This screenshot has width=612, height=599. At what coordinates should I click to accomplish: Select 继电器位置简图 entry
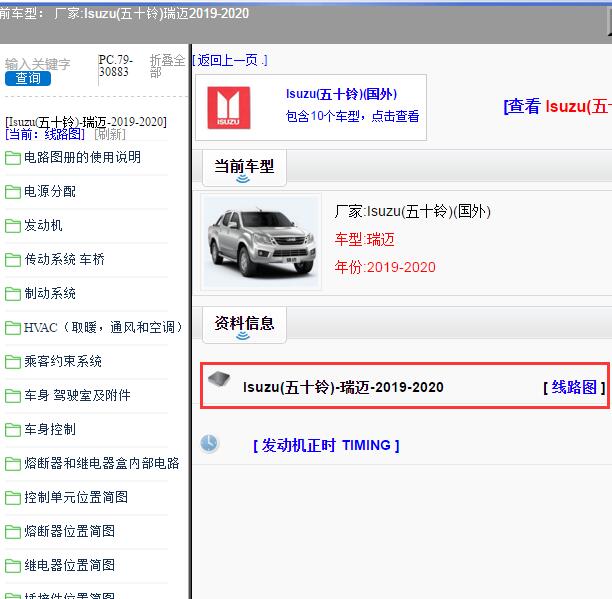coord(69,565)
